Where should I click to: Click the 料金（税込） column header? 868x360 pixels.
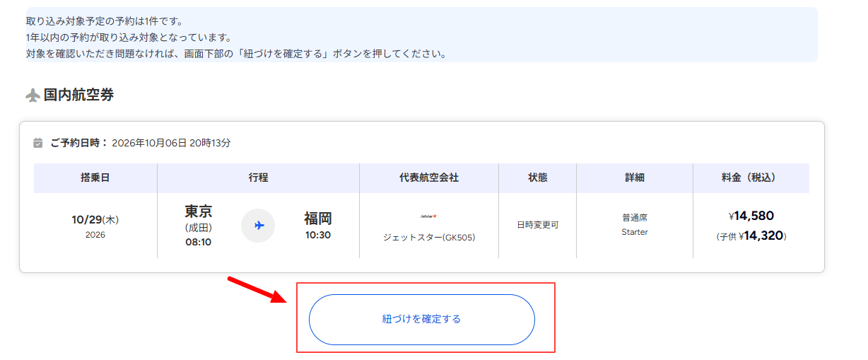751,178
